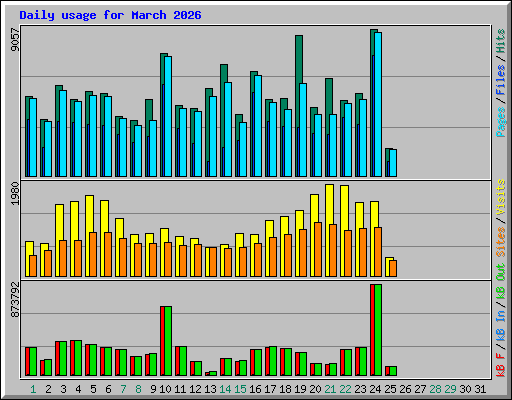Image resolution: width=512 pixels, height=400 pixels.
Task: Click the day 19 green hits bar
Action: pos(299,59)
